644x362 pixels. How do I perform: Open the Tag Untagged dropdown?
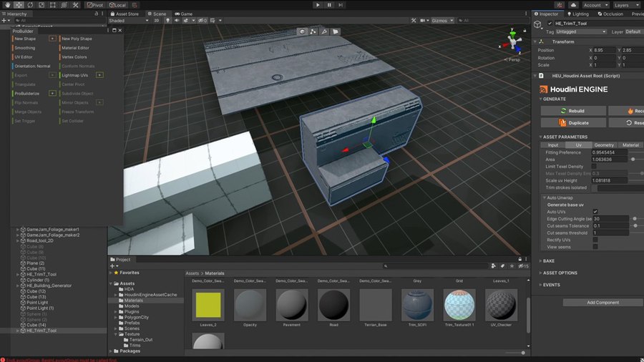click(x=581, y=31)
